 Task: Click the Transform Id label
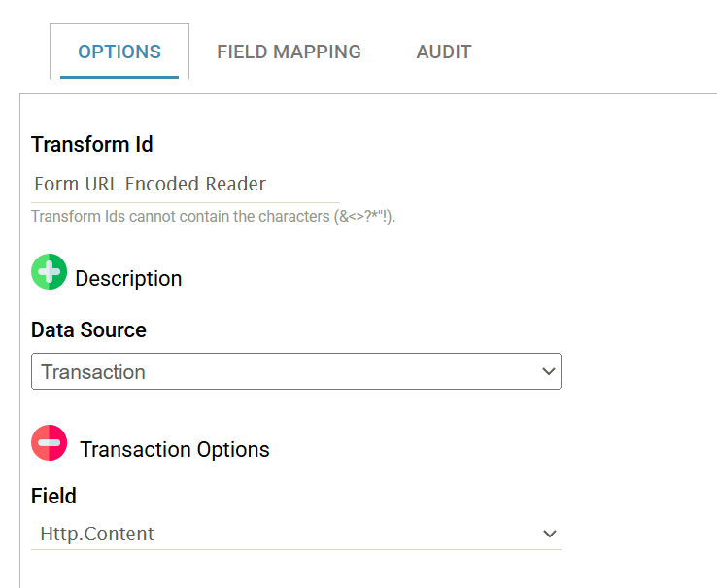(x=92, y=145)
